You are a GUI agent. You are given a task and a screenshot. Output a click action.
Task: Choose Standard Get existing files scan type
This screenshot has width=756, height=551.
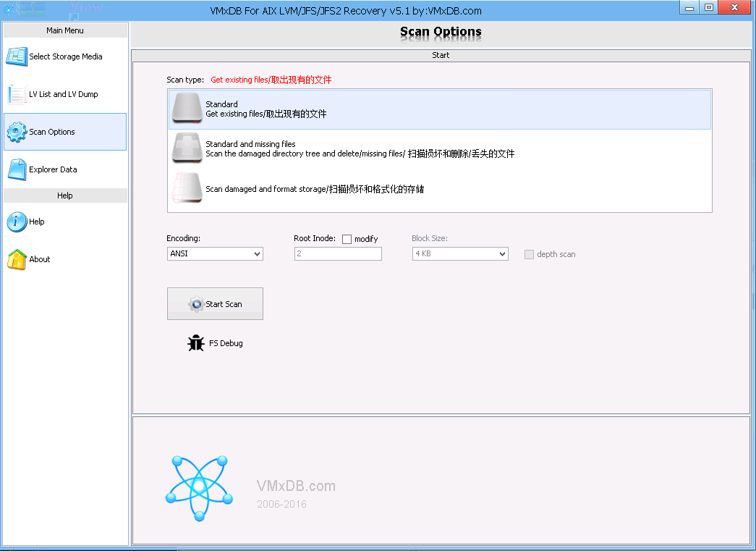(x=440, y=109)
